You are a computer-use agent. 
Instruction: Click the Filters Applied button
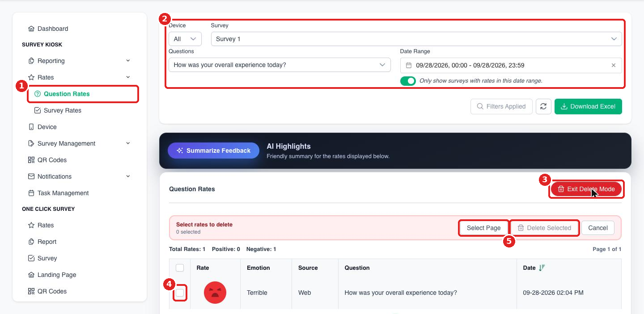click(x=501, y=106)
